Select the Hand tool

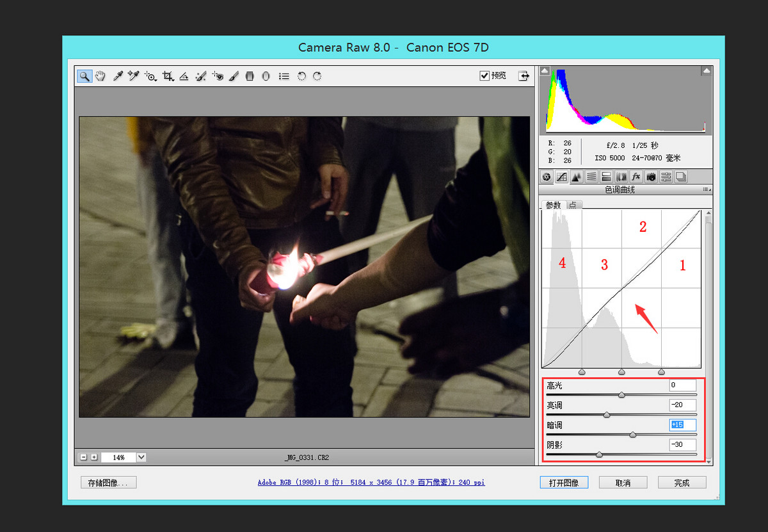100,76
